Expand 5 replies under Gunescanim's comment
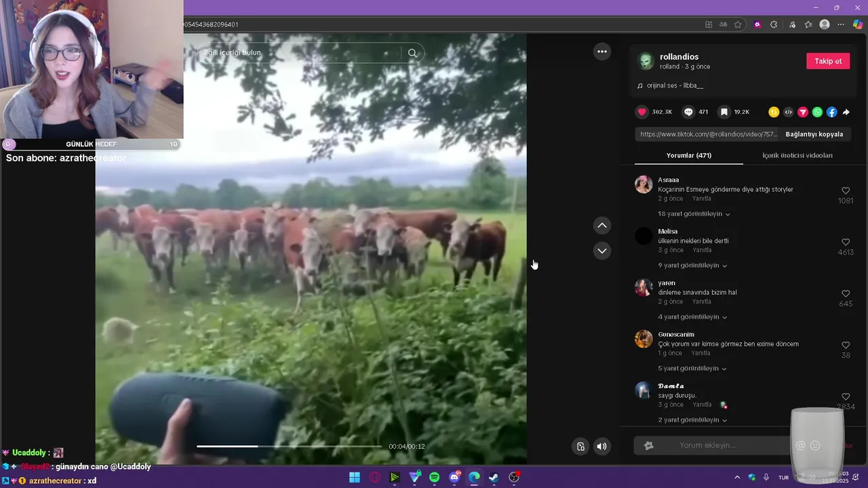 click(692, 369)
